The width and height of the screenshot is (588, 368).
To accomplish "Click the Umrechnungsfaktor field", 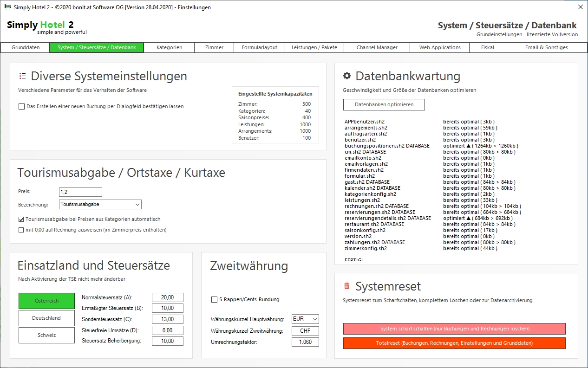I will tap(306, 342).
